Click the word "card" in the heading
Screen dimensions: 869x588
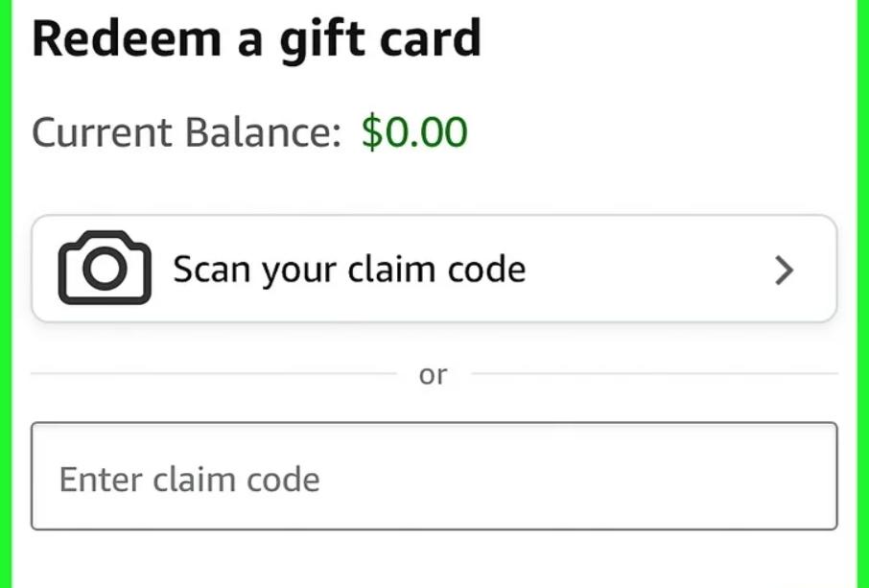pos(427,38)
